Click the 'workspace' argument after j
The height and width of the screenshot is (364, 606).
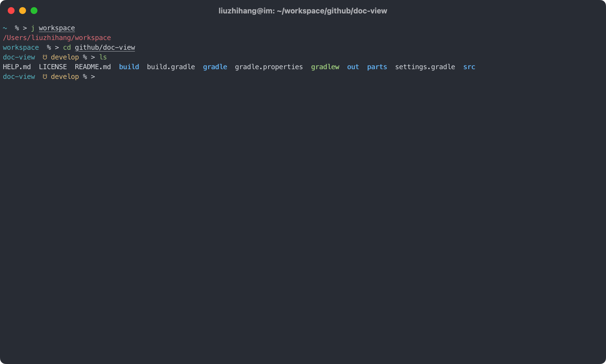click(x=57, y=28)
